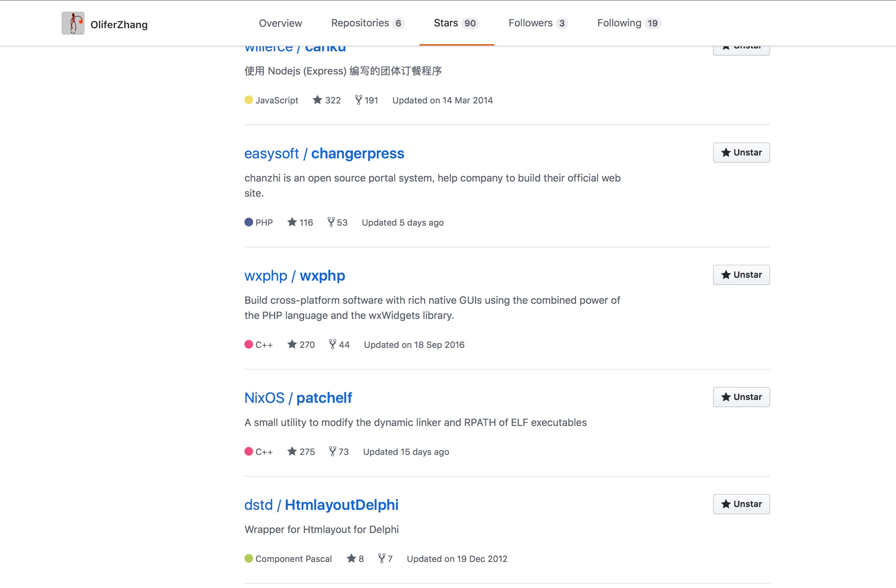The image size is (896, 588).
Task: Click the fork icon showing 53 forks
Action: 331,222
